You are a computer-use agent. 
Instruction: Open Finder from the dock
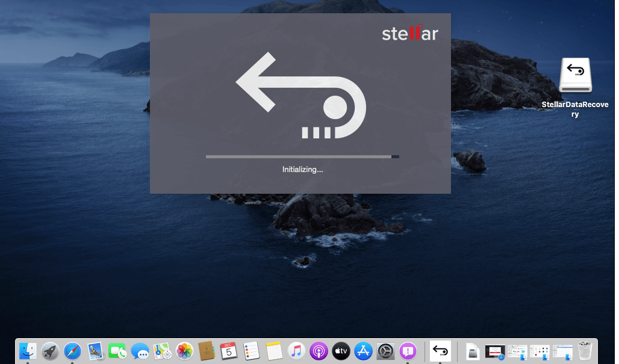(28, 351)
